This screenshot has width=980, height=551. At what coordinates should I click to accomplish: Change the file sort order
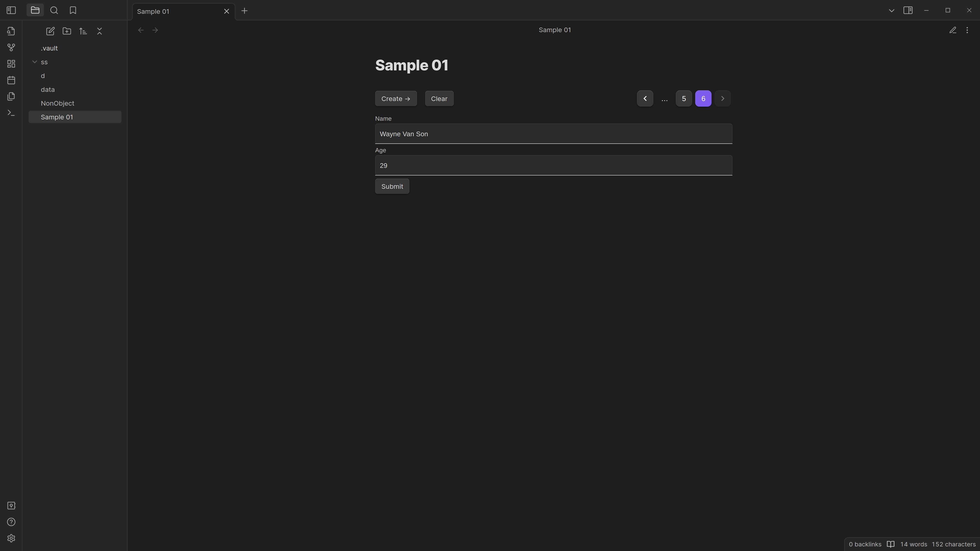tap(83, 31)
